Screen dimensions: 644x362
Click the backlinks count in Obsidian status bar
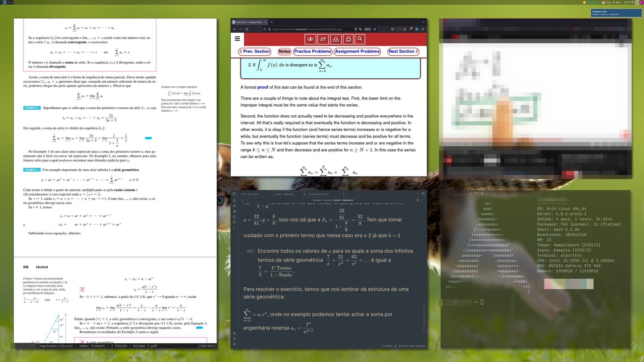coord(387,346)
